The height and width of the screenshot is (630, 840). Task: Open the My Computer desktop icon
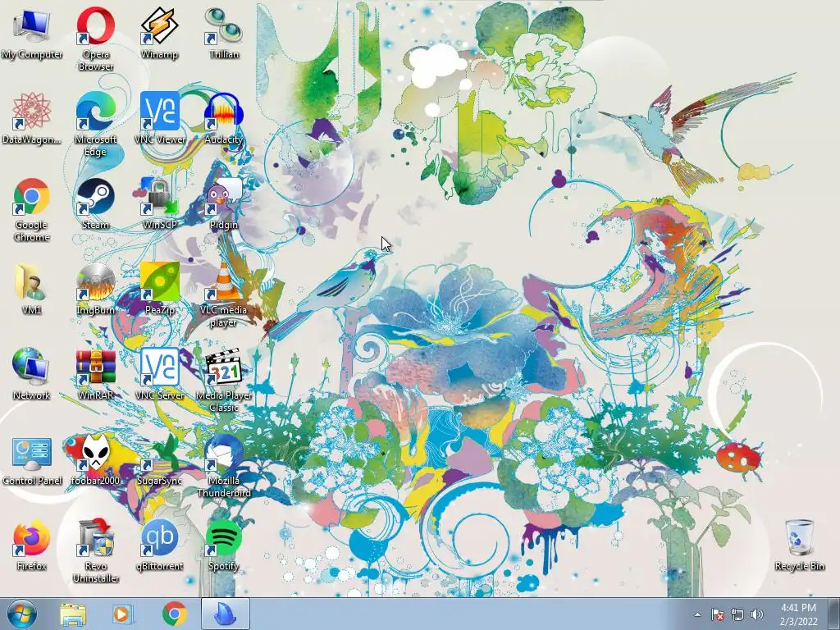tap(32, 33)
